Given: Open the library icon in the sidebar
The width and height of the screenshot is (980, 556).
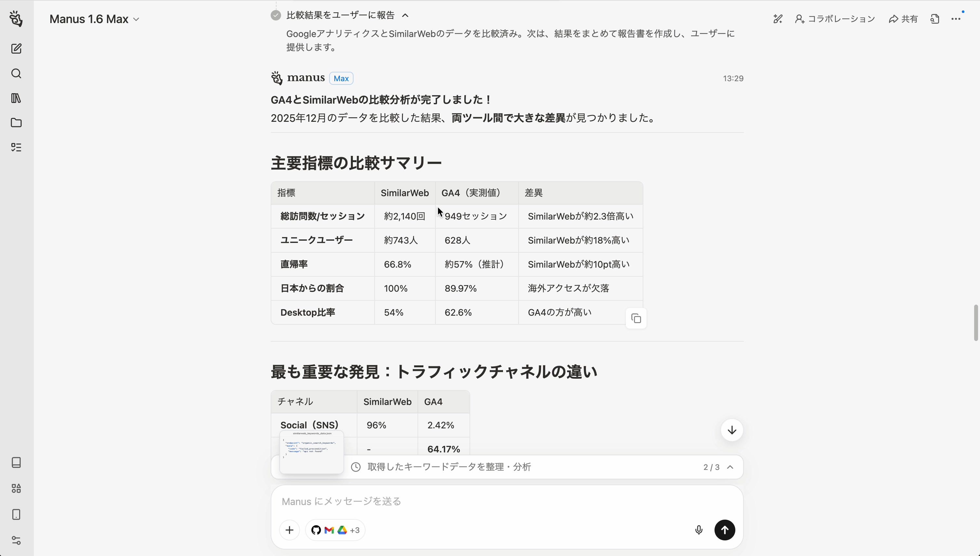Looking at the screenshot, I should pos(16,98).
